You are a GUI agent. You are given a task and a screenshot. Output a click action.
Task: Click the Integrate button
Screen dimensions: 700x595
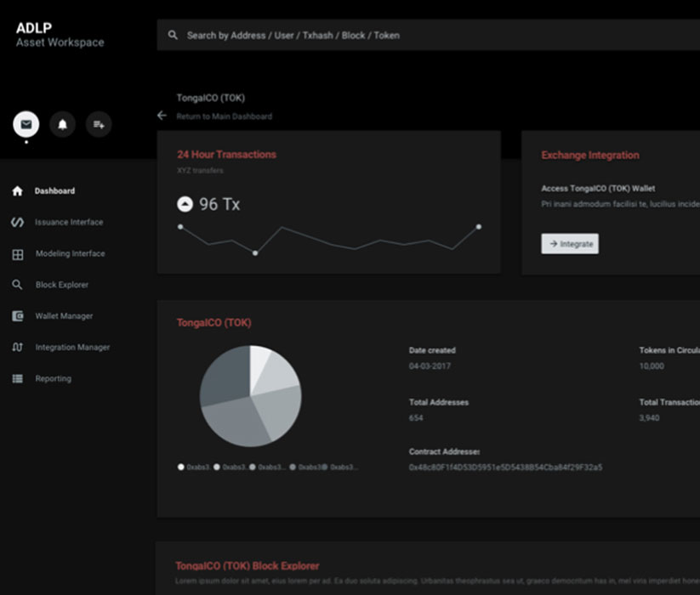coord(570,243)
